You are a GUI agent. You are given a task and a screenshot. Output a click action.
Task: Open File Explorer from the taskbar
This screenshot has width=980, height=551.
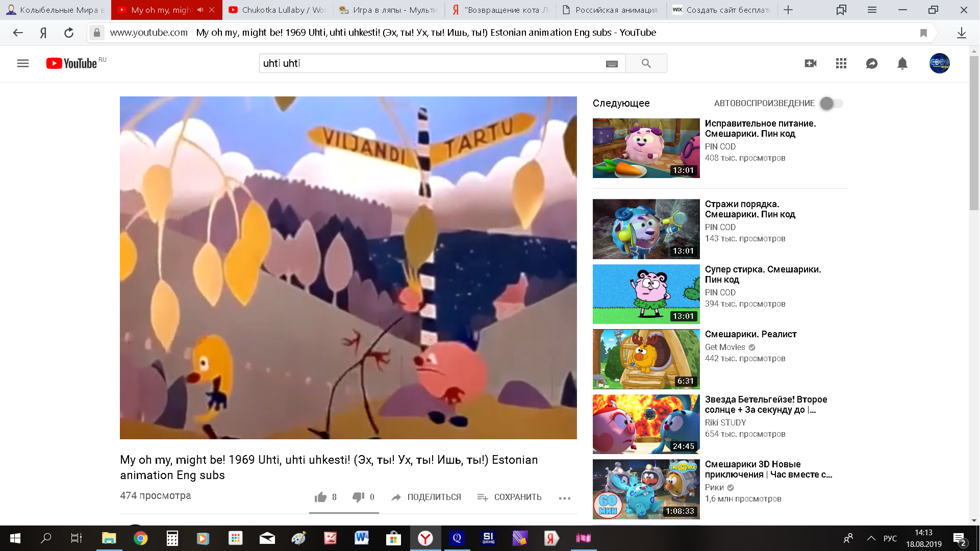[x=109, y=538]
